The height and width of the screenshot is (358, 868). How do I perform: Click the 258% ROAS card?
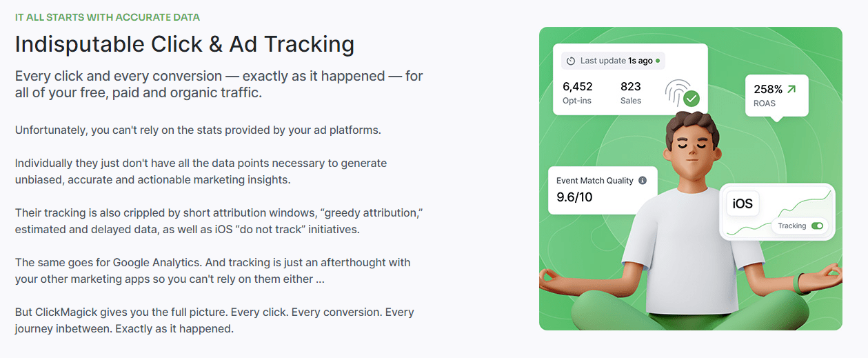776,95
